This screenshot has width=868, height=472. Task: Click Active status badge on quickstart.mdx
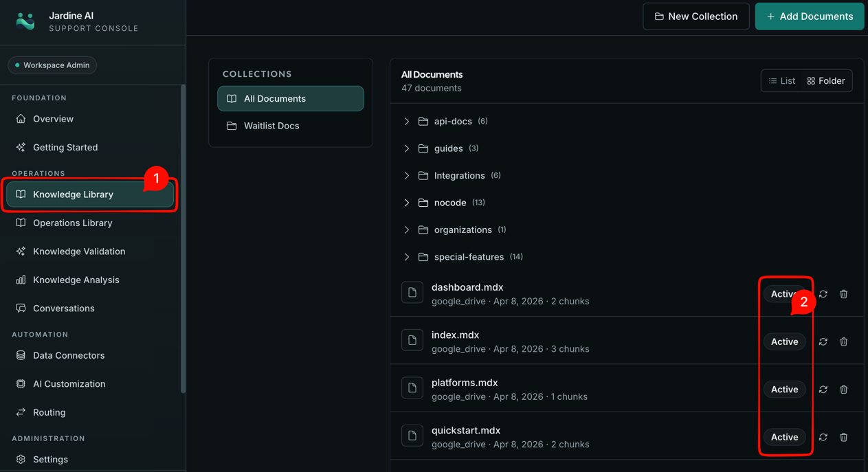tap(784, 437)
